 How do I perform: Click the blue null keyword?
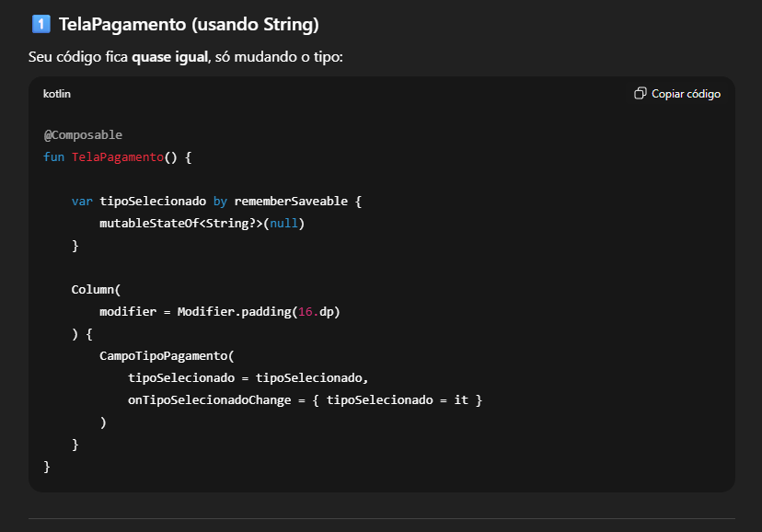(x=283, y=224)
